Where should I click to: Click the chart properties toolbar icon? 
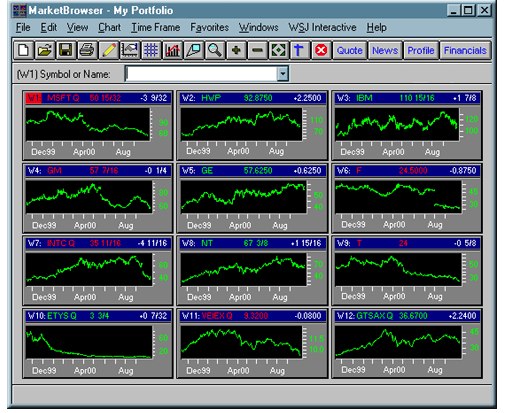(130, 50)
